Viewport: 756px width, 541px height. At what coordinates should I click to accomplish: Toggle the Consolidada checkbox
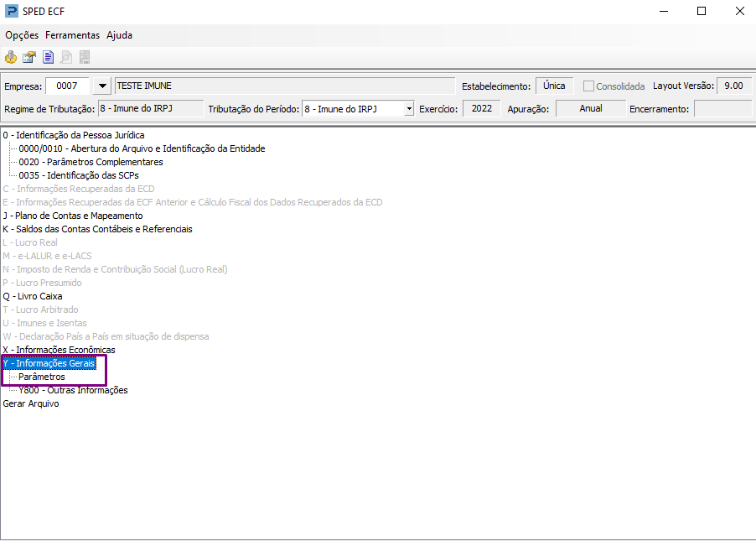[588, 86]
